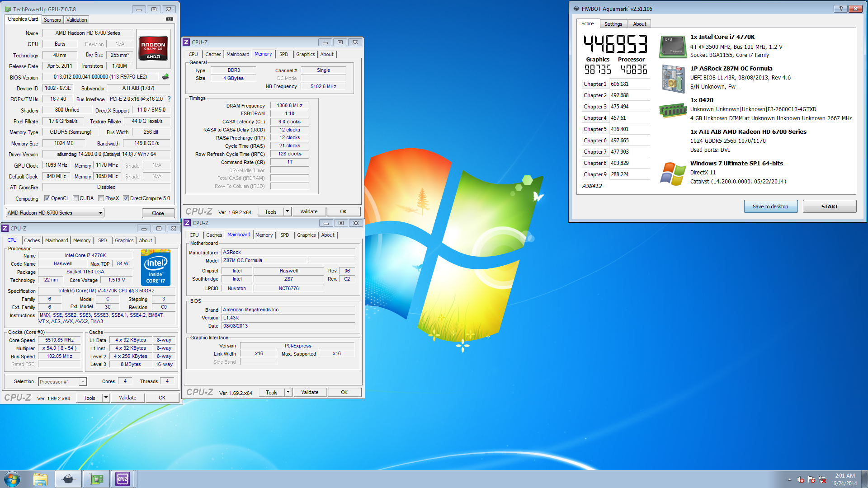Click the GPU-Z BIOS Version field
Screen dimensions: 868x488
tap(101, 77)
